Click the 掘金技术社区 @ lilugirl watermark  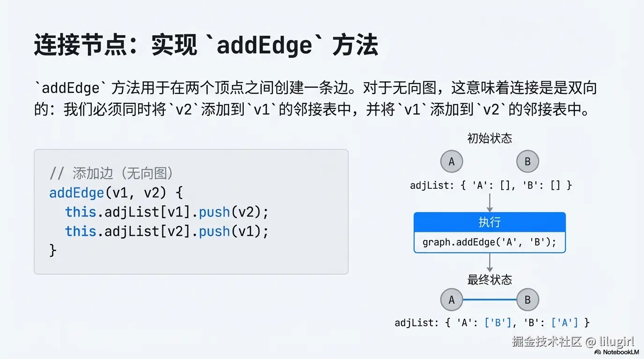click(x=573, y=342)
